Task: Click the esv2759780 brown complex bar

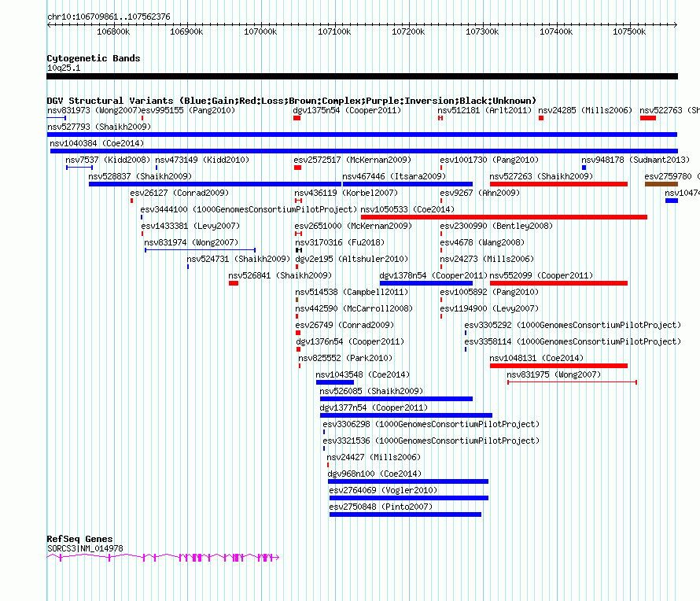Action: tap(661, 184)
